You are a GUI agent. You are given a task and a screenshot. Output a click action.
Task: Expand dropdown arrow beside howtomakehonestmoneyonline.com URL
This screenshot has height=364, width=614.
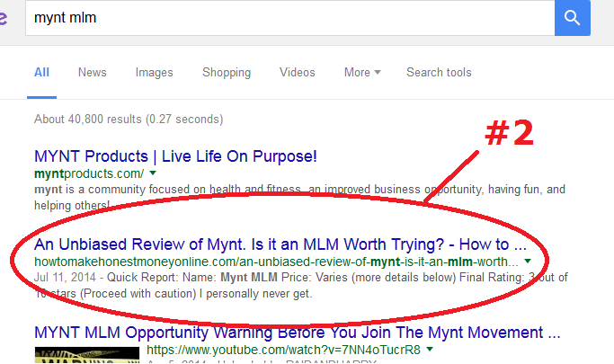tap(528, 261)
